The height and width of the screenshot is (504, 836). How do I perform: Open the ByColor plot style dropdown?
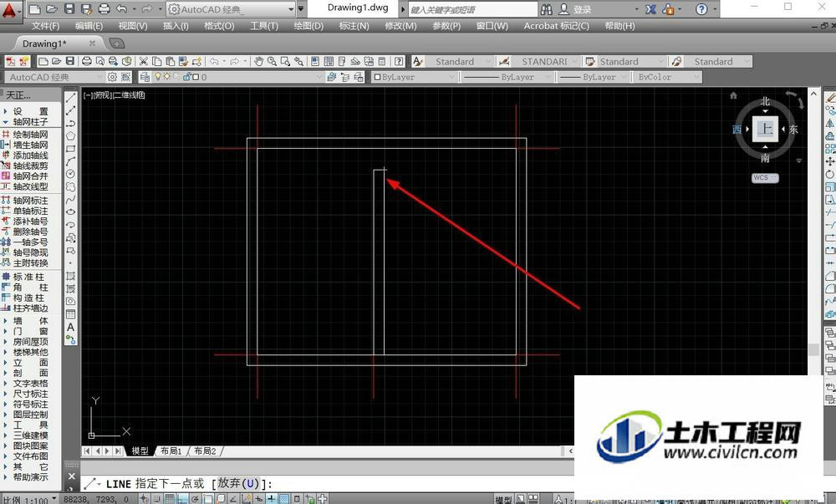tap(667, 77)
